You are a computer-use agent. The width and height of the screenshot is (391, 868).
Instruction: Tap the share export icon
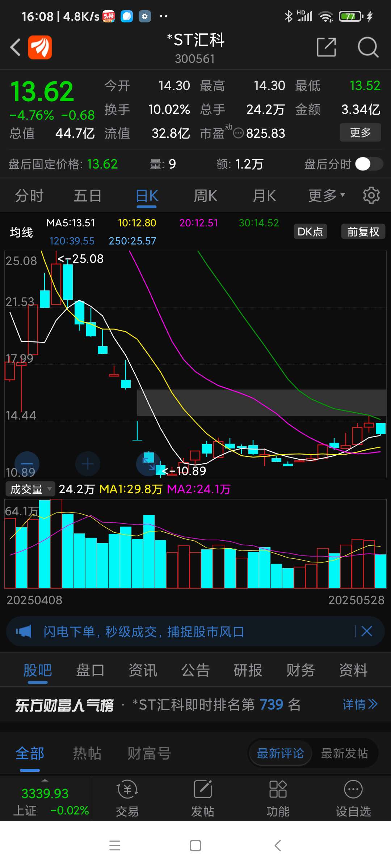pyautogui.click(x=326, y=47)
